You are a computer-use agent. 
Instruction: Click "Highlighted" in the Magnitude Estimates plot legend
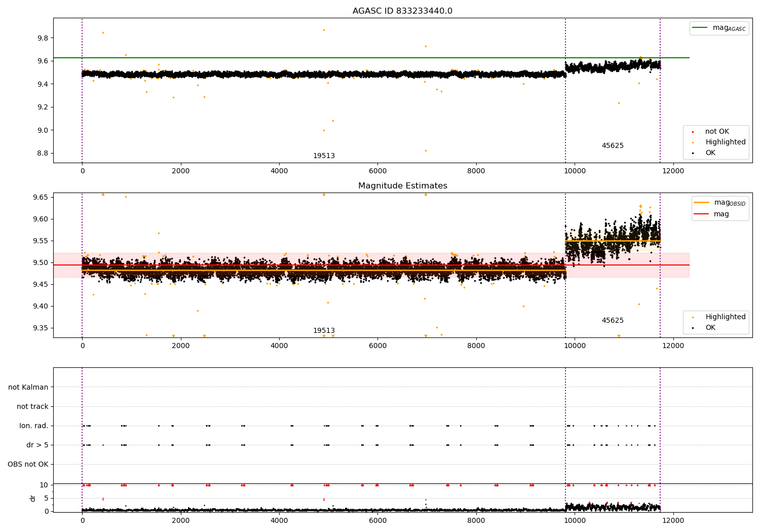[x=726, y=317]
